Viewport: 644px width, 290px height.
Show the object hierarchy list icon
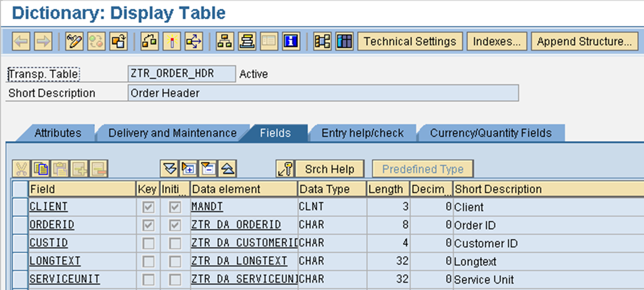(225, 42)
